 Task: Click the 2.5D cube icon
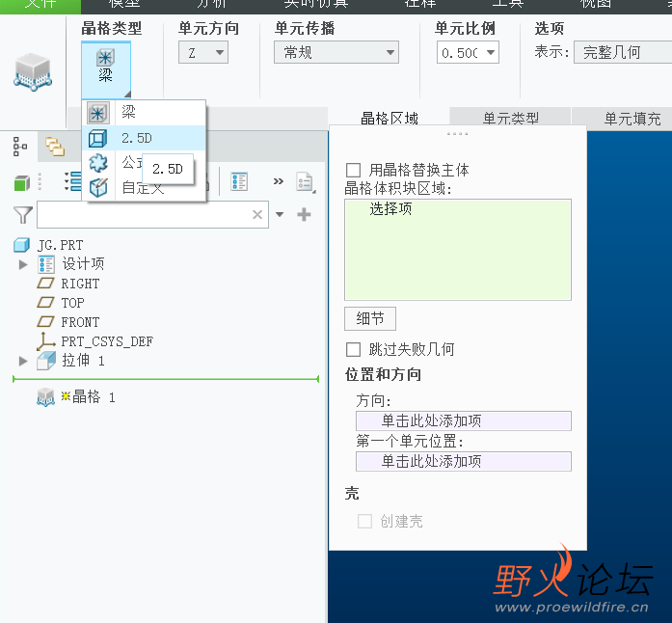click(98, 139)
